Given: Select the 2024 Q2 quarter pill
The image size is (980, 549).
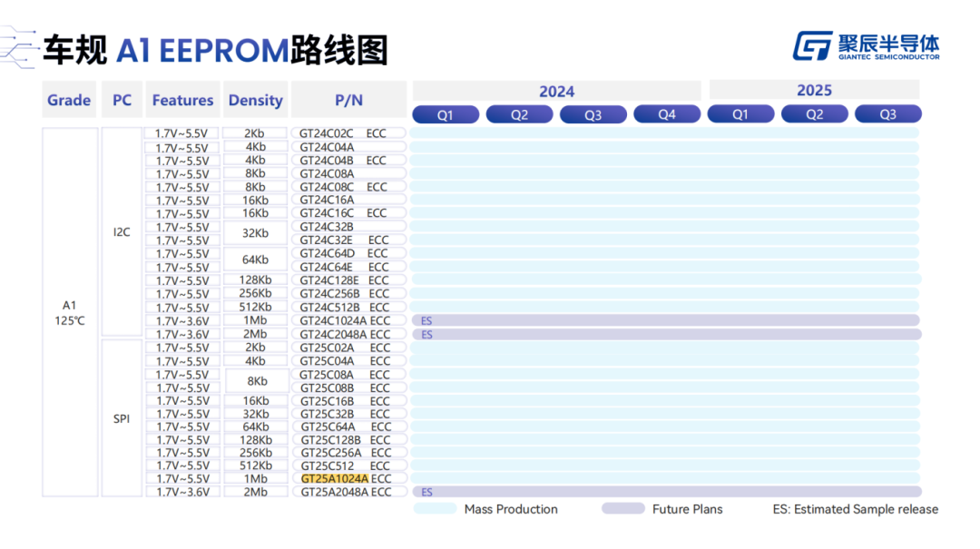Looking at the screenshot, I should pos(519,114).
